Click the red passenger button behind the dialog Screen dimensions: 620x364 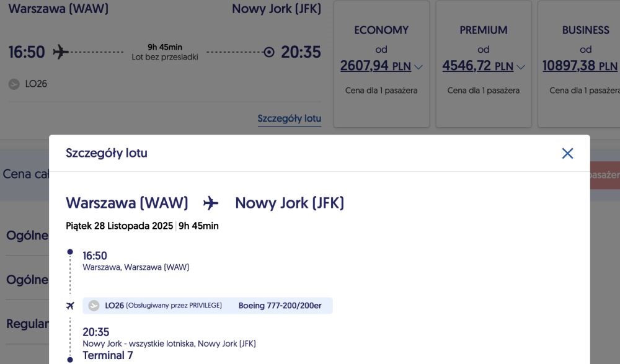pyautogui.click(x=604, y=175)
